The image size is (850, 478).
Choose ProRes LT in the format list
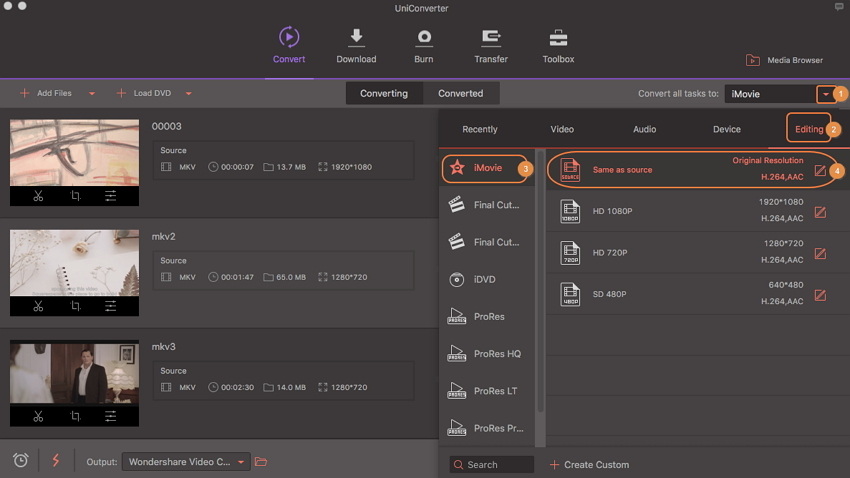(x=486, y=391)
